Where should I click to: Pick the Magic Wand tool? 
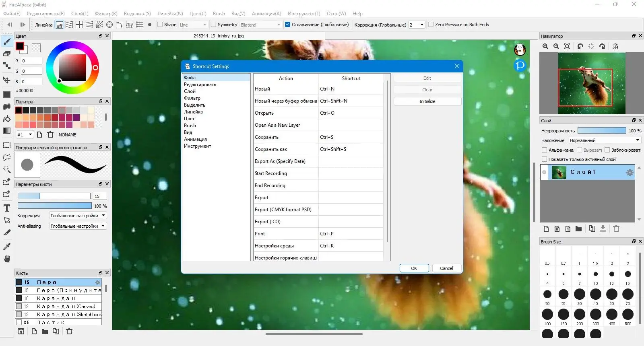point(7,169)
